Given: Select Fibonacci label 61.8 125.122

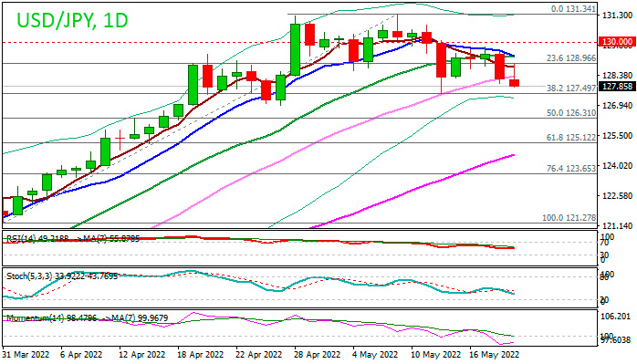Looking at the screenshot, I should click(571, 138).
